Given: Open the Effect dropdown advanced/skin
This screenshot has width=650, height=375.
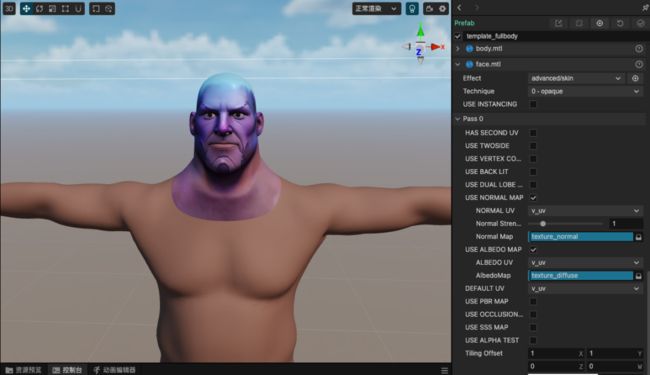Looking at the screenshot, I should click(576, 78).
